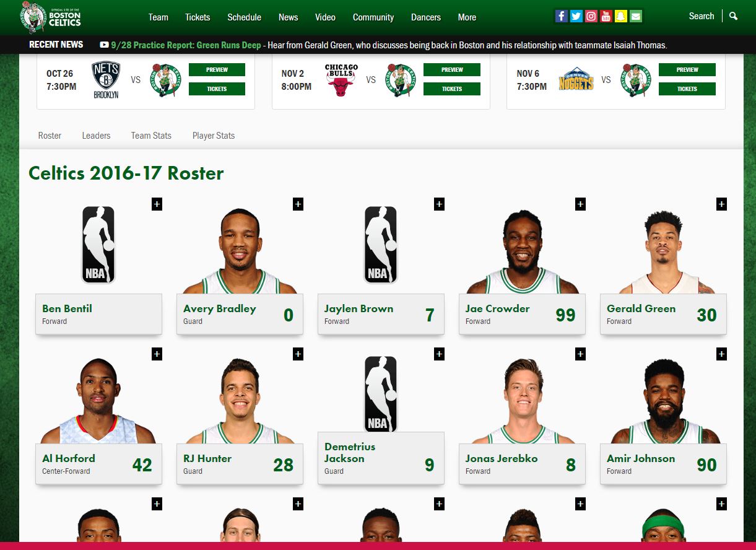
Task: Click Demetrius Jackson's NBA placeholder image
Action: point(381,394)
